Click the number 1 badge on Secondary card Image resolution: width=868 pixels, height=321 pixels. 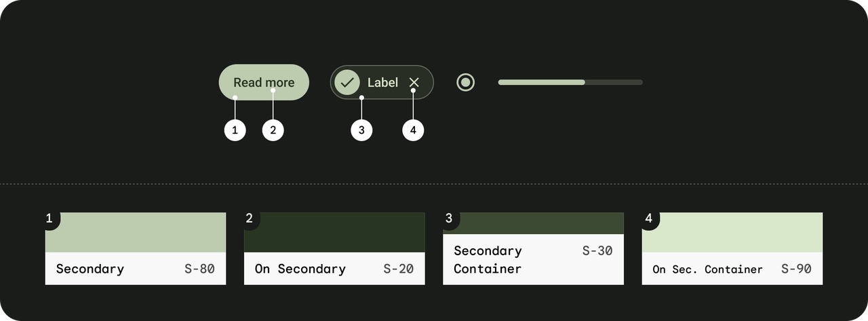point(50,219)
